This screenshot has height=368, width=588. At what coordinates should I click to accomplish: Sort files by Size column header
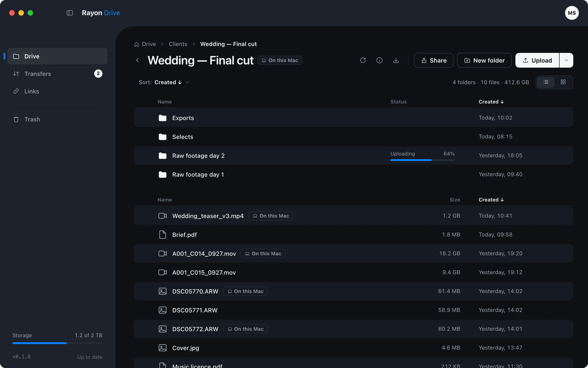point(455,200)
